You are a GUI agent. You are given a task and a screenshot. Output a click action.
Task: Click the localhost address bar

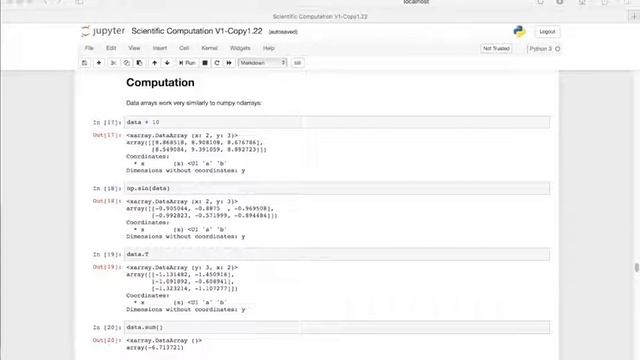tap(416, 2)
